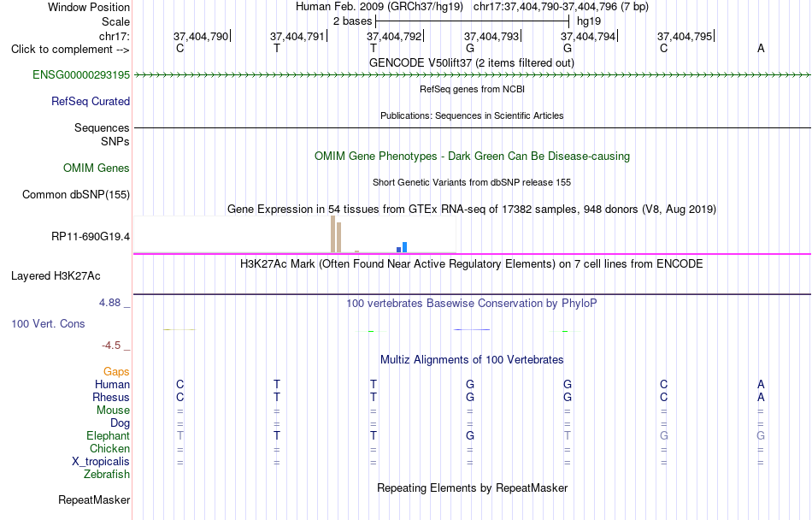The width and height of the screenshot is (812, 520).
Task: Click Repeating Elements by RepeatMasker title
Action: click(x=473, y=488)
